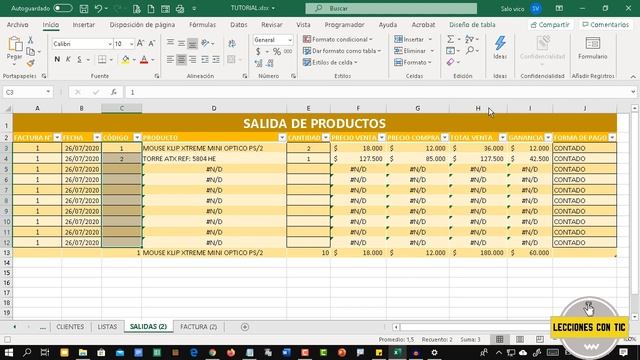640x360 pixels.
Task: Switch to the LISTAS sheet
Action: 107,327
